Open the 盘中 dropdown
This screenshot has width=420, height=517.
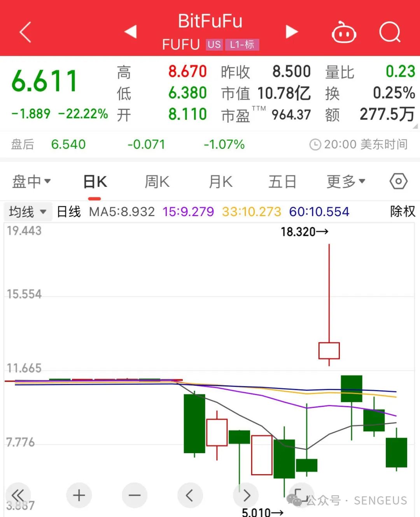31,181
